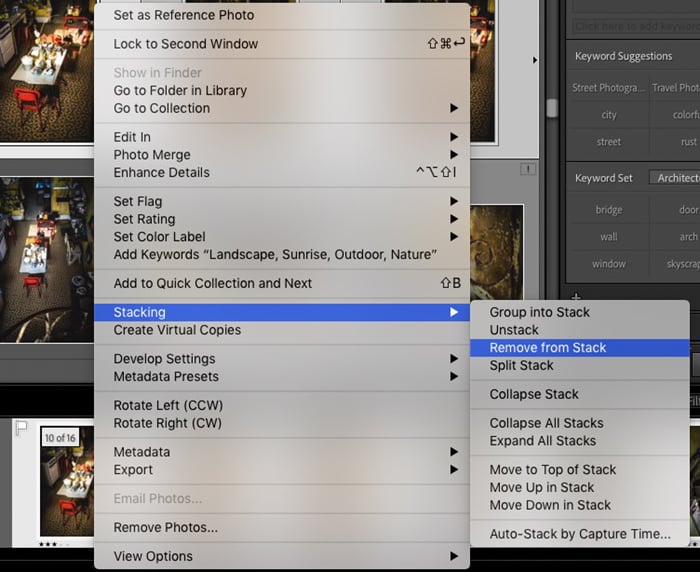Select the filmstrip thumbnail of the cafe photo
This screenshot has height=572, width=700.
coord(67,481)
